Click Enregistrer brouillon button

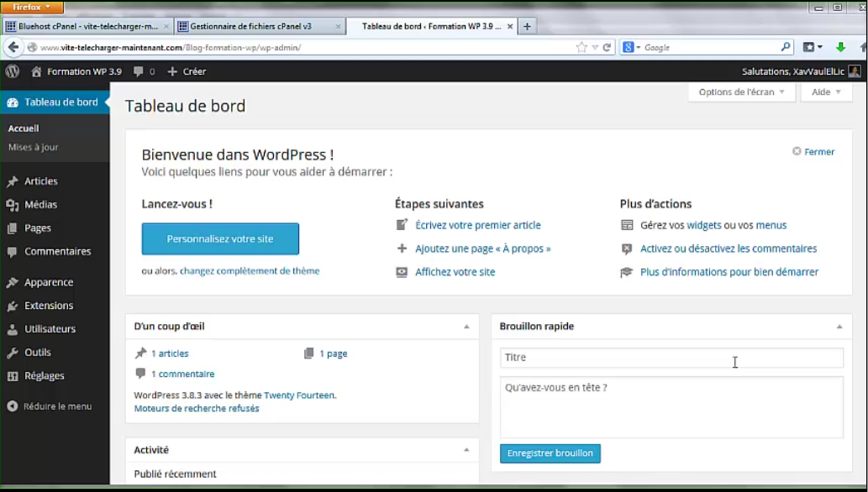click(550, 453)
